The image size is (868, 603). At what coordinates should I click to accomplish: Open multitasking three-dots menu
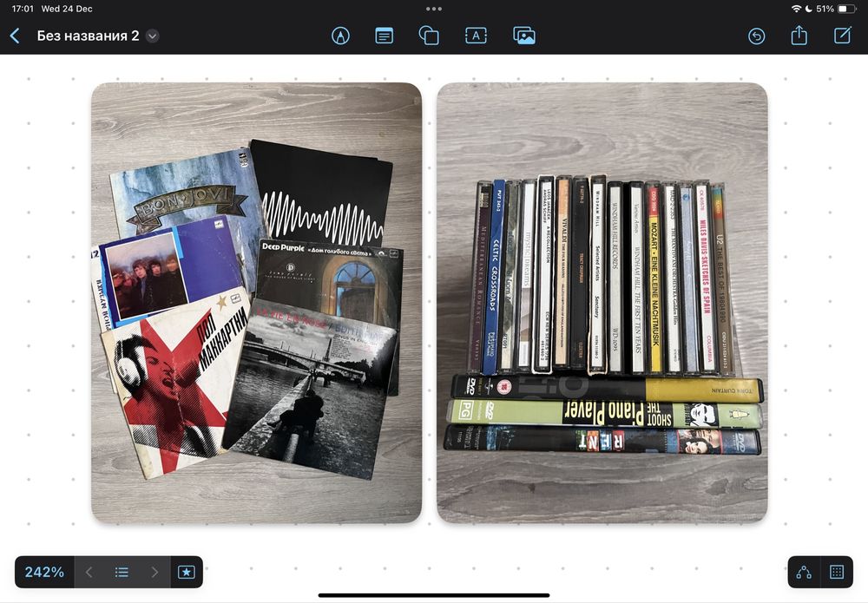click(x=434, y=9)
